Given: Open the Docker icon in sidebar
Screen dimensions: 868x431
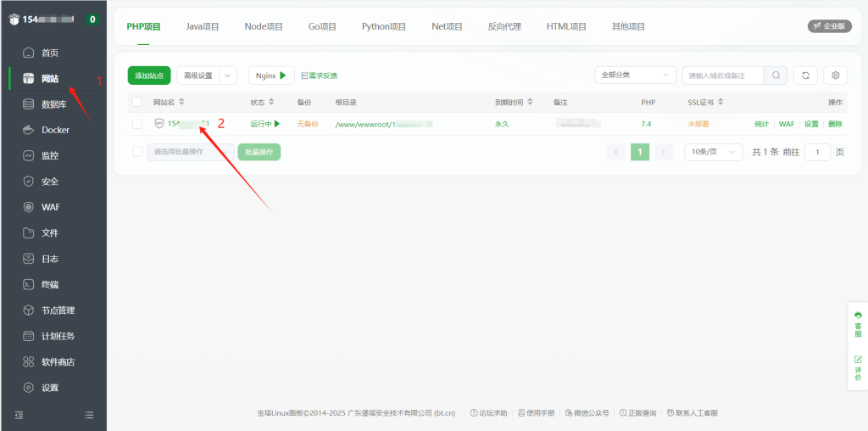Looking at the screenshot, I should point(28,130).
